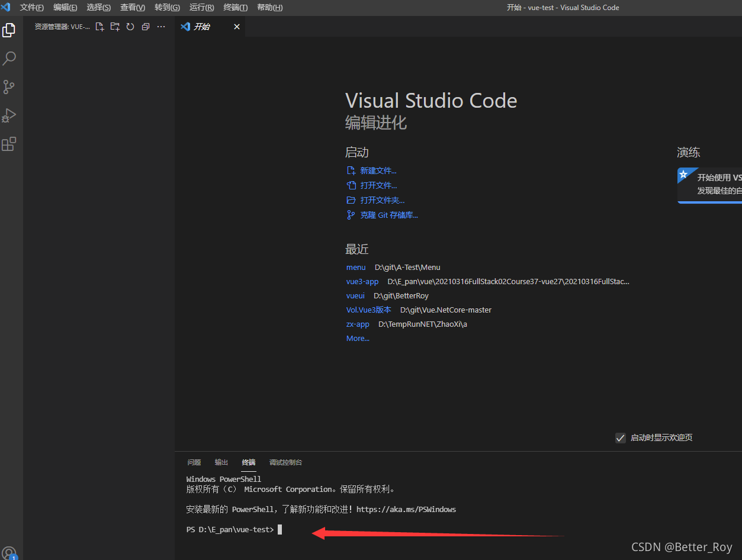Open the Run and Debug view
Viewport: 742px width, 560px height.
pyautogui.click(x=9, y=115)
